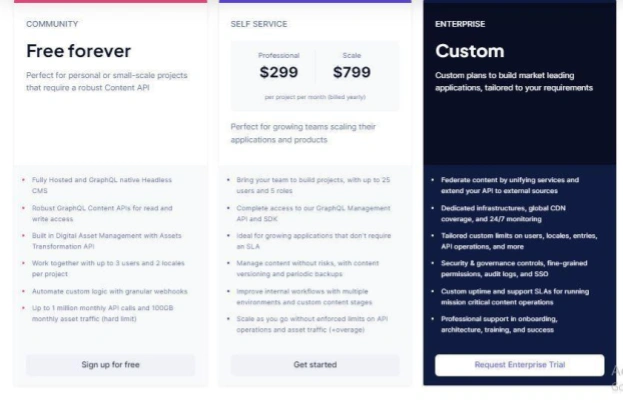Click the Robust GraphQL Content APIs feature
Viewport: 623px width, 403px height.
point(102,213)
